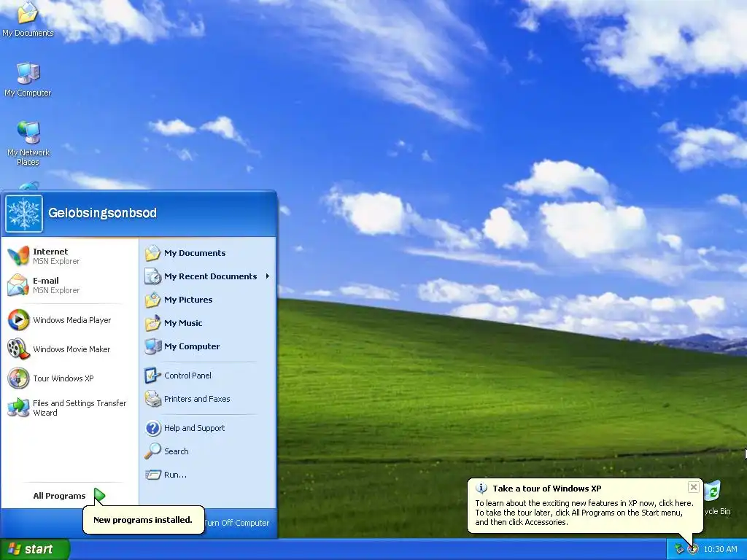Open My Music folder icon
The width and height of the screenshot is (747, 560).
[152, 323]
